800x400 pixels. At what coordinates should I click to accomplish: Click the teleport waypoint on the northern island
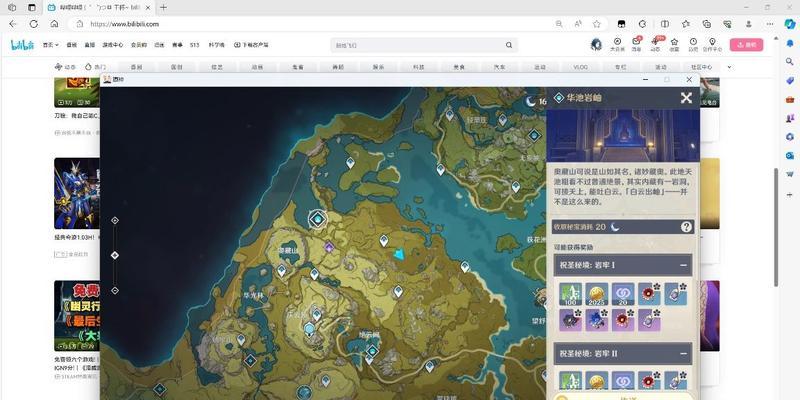tap(350, 163)
